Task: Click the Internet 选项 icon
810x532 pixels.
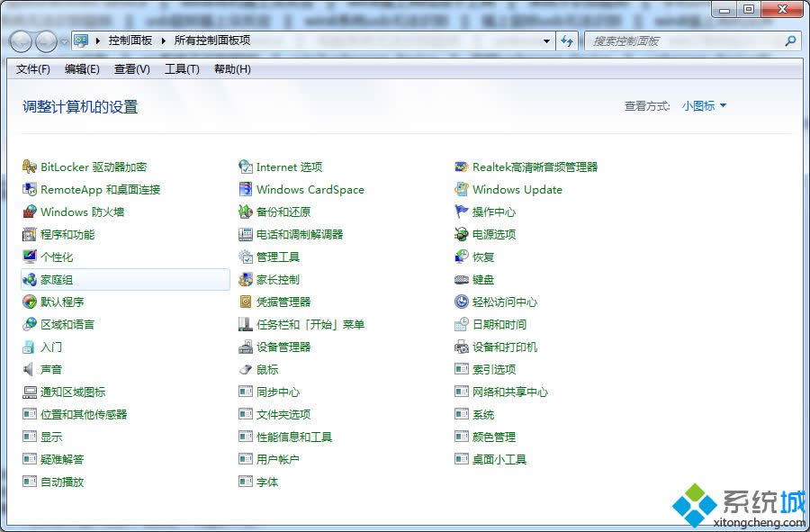Action: point(246,167)
